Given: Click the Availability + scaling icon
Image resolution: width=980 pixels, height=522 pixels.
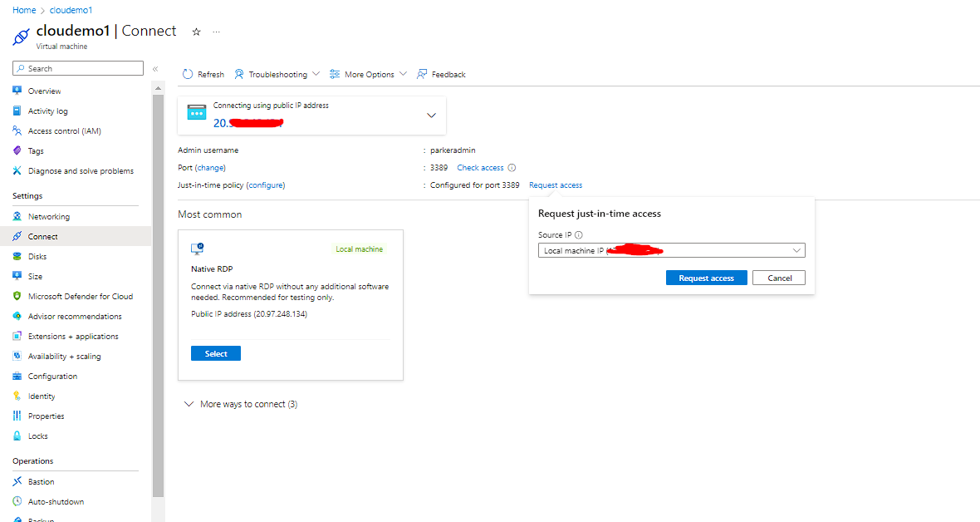Looking at the screenshot, I should [17, 356].
